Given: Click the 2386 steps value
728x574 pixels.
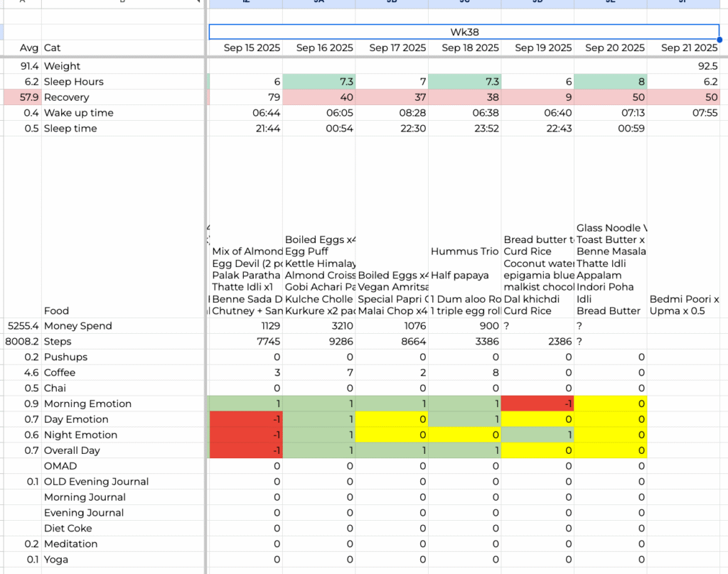Looking at the screenshot, I should pos(537,342).
